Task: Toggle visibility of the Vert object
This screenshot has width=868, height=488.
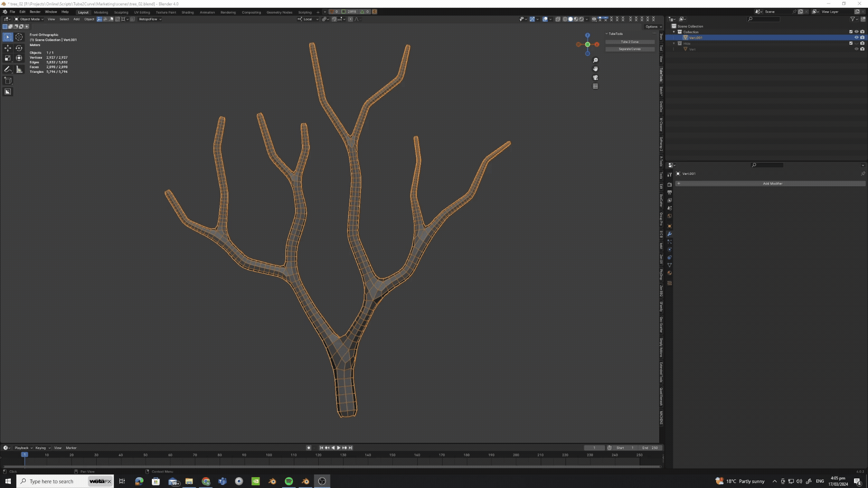Action: click(x=856, y=49)
